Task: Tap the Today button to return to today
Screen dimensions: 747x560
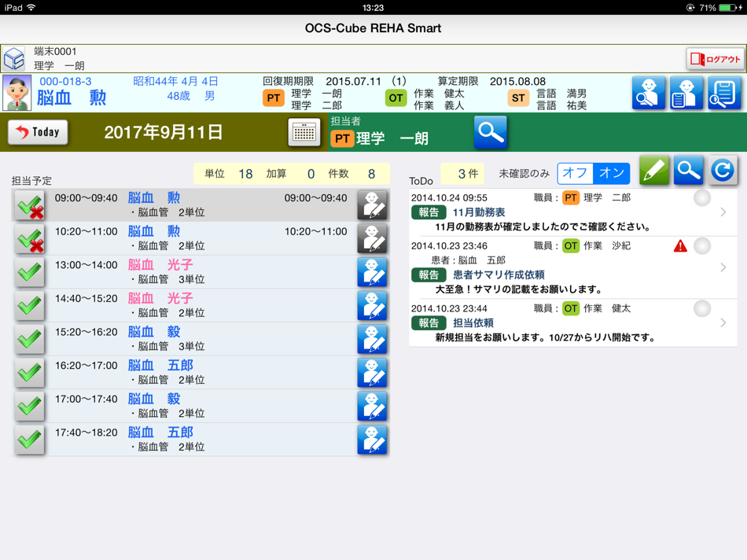Action: [x=37, y=132]
